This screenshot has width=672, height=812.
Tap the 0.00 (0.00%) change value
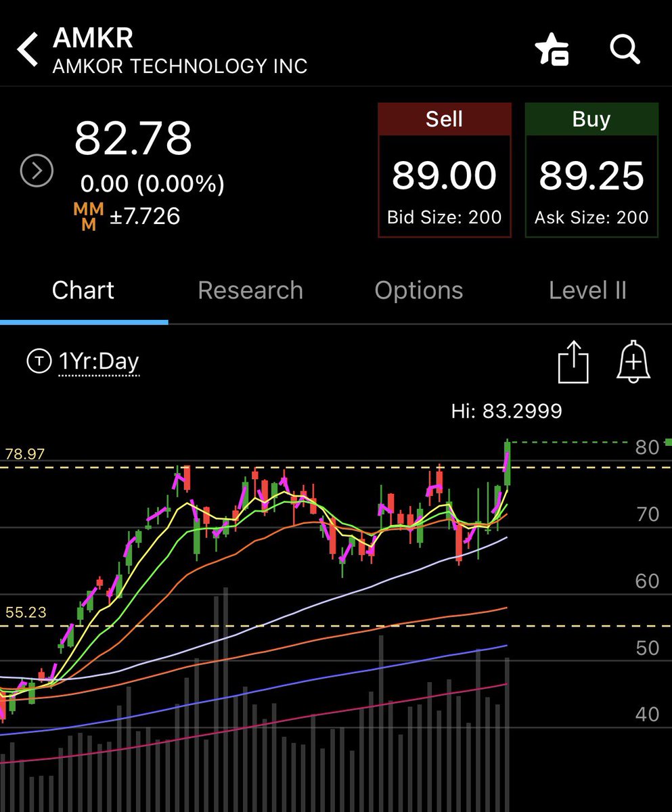[153, 183]
